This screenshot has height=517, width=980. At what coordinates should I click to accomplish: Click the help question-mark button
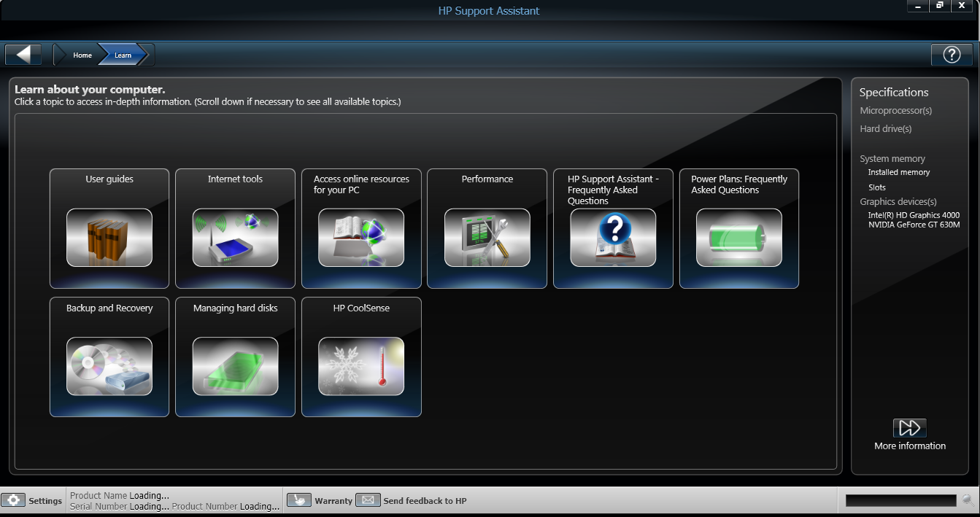(x=951, y=54)
